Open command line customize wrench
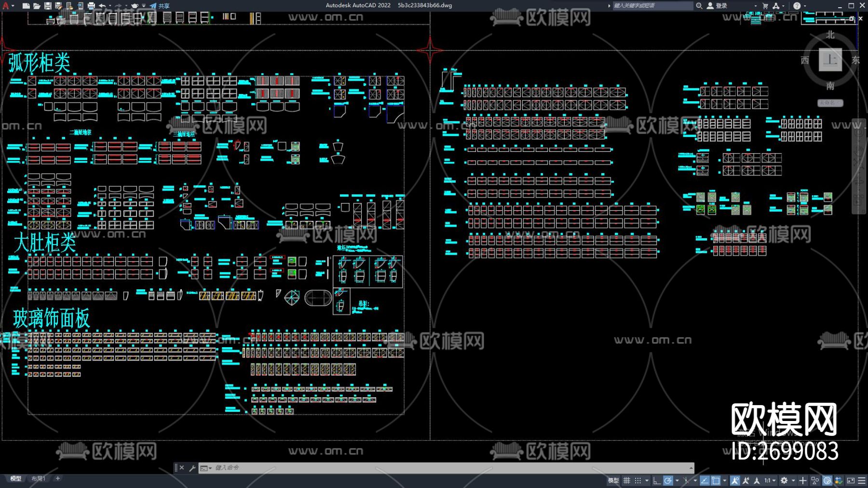 (192, 468)
